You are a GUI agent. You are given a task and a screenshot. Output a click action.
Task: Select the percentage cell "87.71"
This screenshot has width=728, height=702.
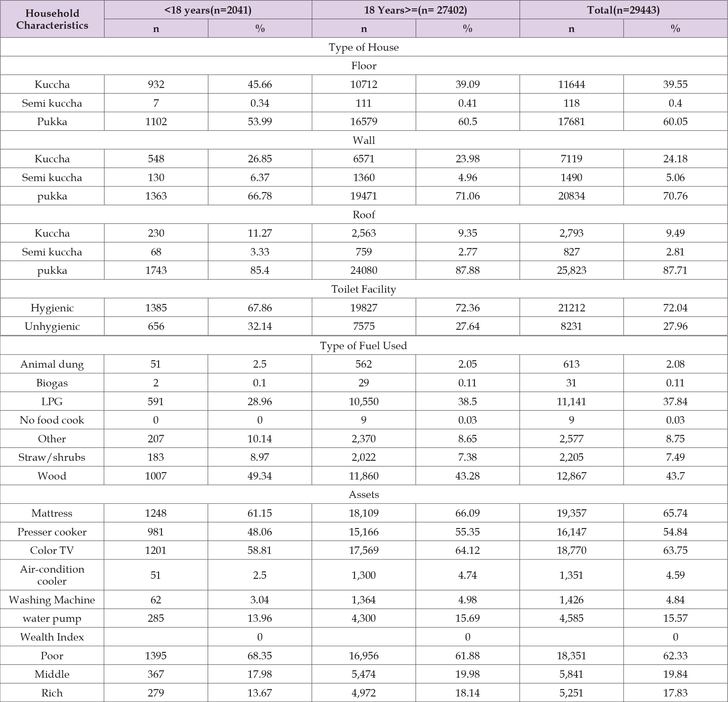(x=675, y=270)
